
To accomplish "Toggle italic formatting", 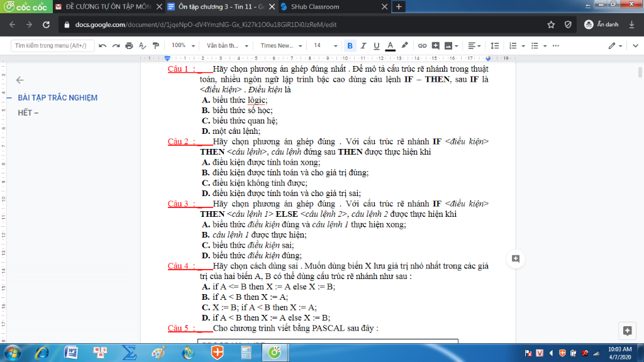I will pyautogui.click(x=363, y=45).
